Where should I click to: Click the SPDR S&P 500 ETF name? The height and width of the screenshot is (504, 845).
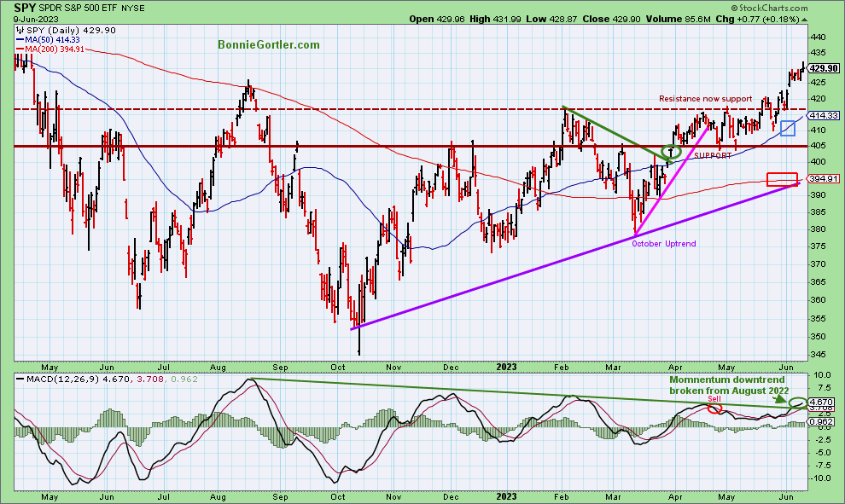pyautogui.click(x=78, y=8)
